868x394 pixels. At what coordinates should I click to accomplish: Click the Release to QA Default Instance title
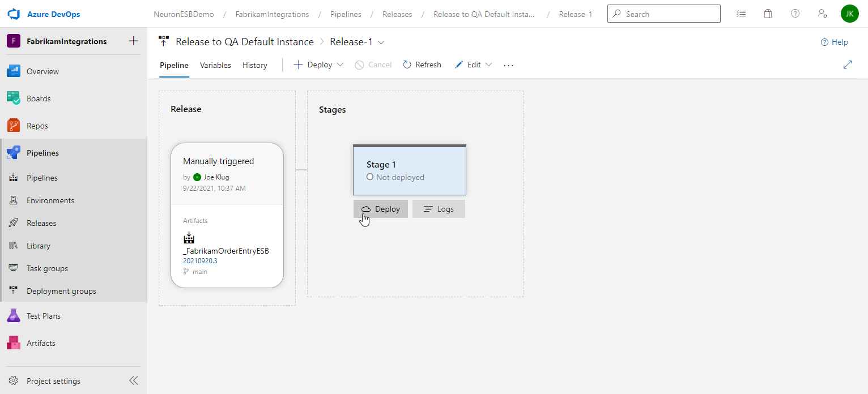245,42
